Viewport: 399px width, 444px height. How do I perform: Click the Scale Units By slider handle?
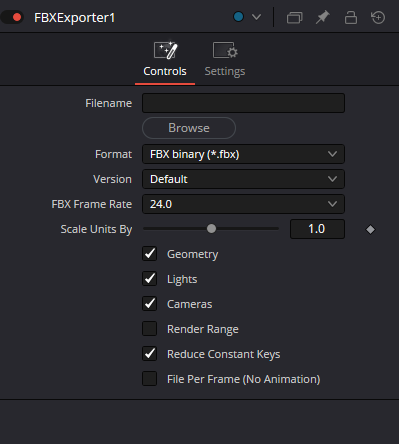tap(211, 229)
